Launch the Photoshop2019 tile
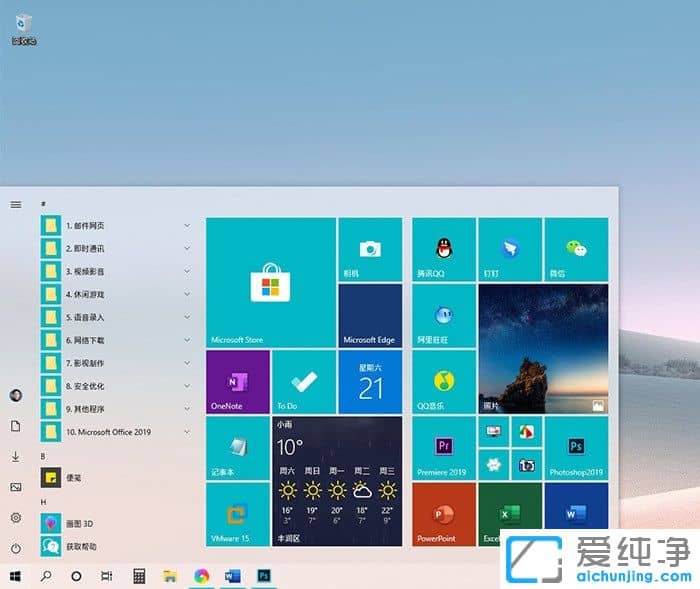Image resolution: width=700 pixels, height=589 pixels. coord(576,448)
